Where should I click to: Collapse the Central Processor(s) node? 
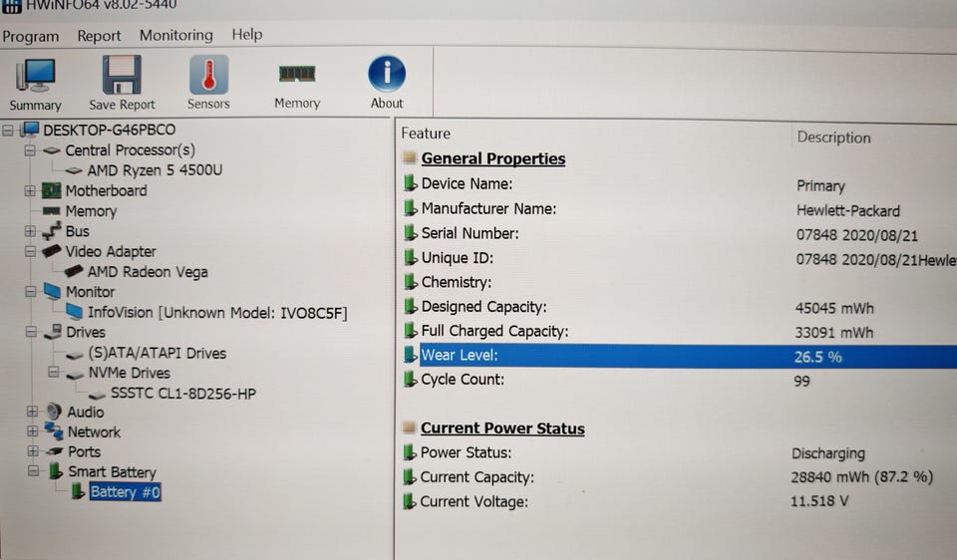coord(30,150)
